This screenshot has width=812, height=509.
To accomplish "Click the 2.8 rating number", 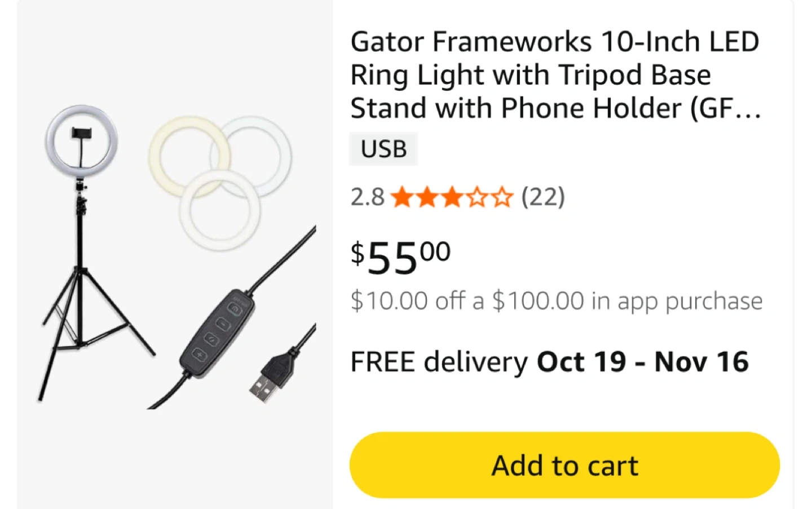I will click(367, 198).
